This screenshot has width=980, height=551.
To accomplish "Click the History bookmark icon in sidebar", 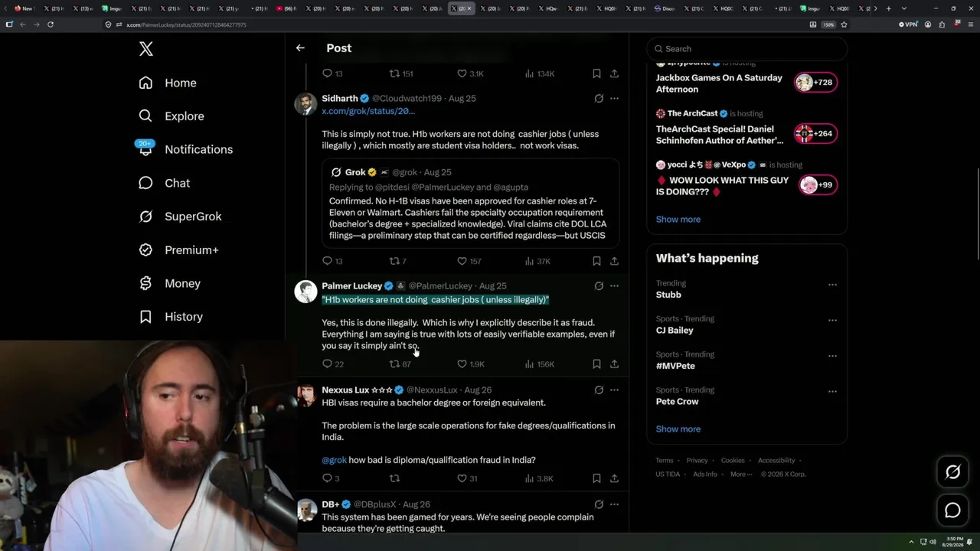I will pyautogui.click(x=145, y=317).
